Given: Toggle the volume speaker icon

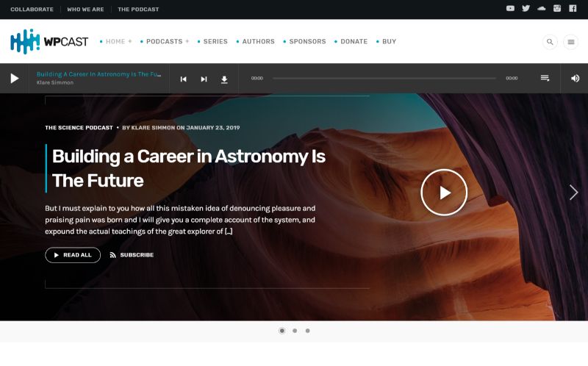Looking at the screenshot, I should pyautogui.click(x=575, y=79).
